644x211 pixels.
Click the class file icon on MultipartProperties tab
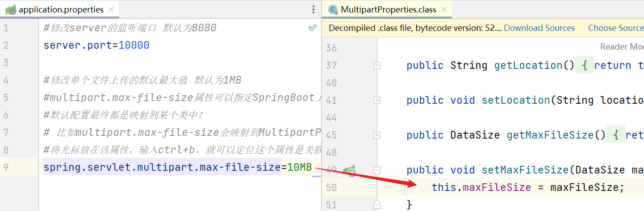point(333,9)
